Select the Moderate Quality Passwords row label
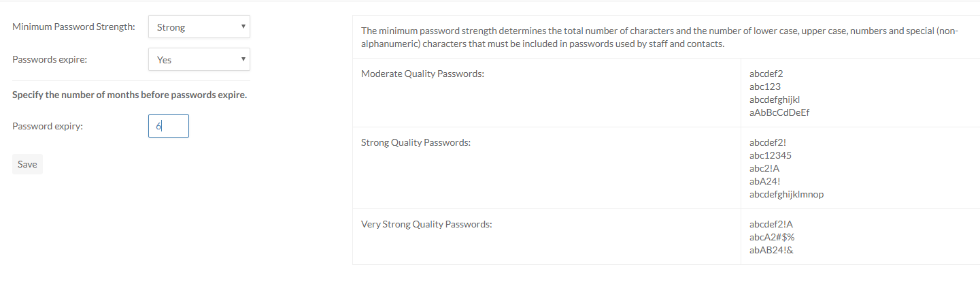980x284 pixels. point(422,74)
